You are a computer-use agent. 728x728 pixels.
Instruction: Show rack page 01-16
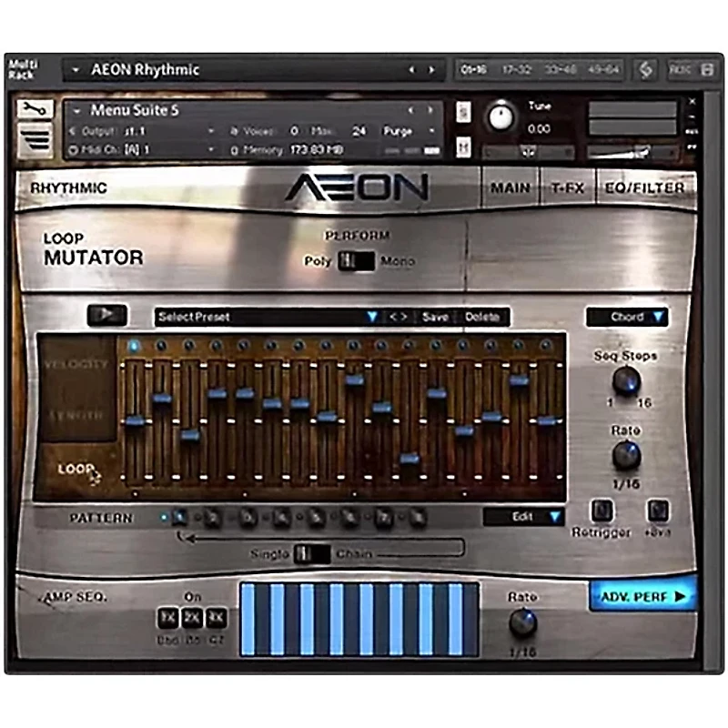click(x=473, y=70)
